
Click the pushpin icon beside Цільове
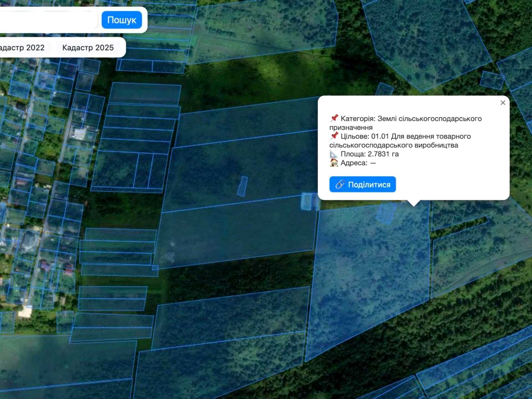(x=334, y=136)
